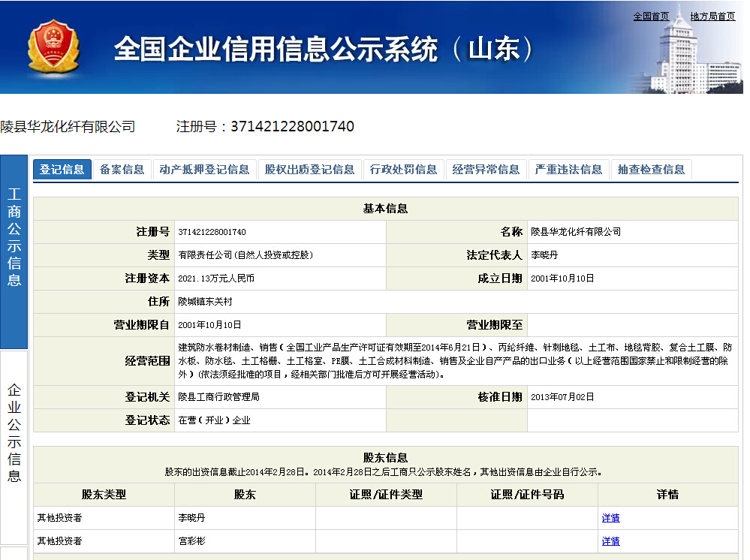Image resolution: width=750 pixels, height=560 pixels.
Task: Switch to 股权出质登记信息 tab
Action: (309, 170)
